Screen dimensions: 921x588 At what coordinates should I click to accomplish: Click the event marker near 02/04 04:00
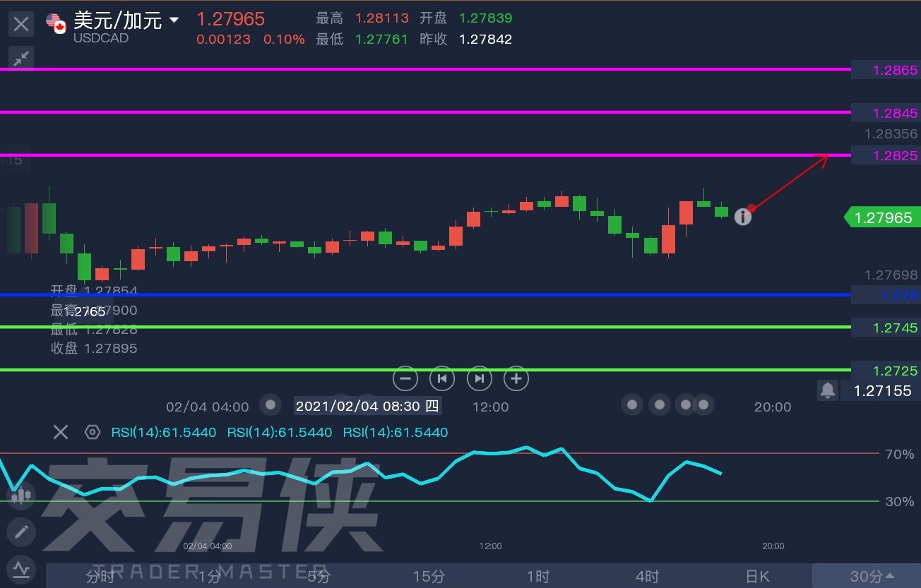pos(270,405)
